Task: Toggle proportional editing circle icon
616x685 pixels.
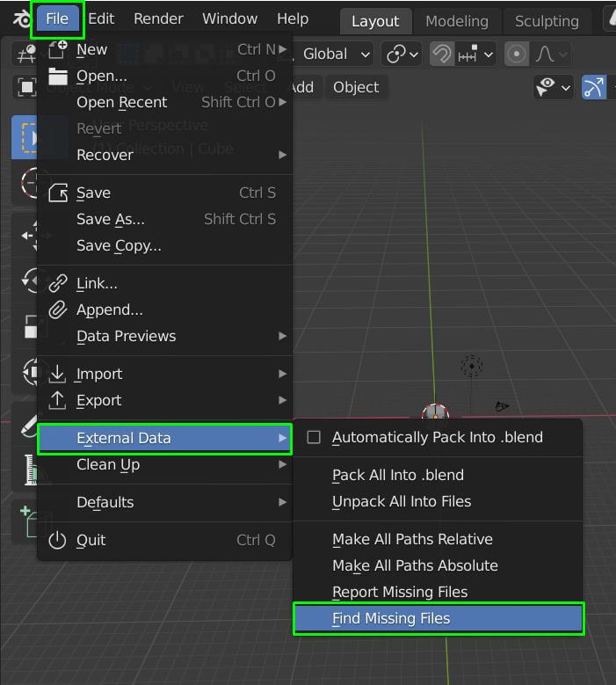Action: pyautogui.click(x=517, y=54)
